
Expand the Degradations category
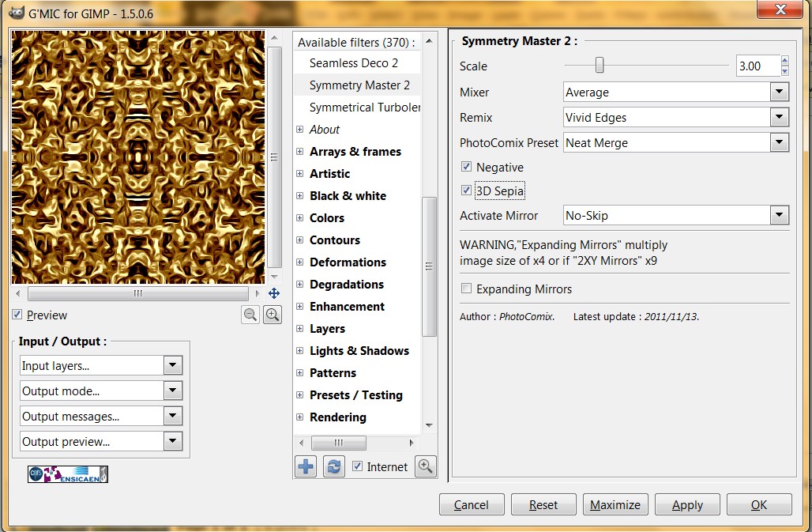(299, 284)
